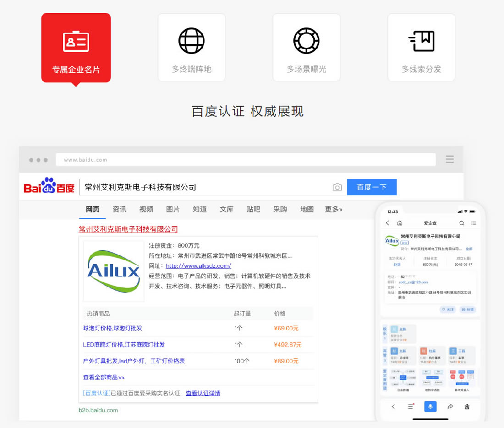Open the 知道 tab
Screen dimensions: 504x428
coord(200,209)
